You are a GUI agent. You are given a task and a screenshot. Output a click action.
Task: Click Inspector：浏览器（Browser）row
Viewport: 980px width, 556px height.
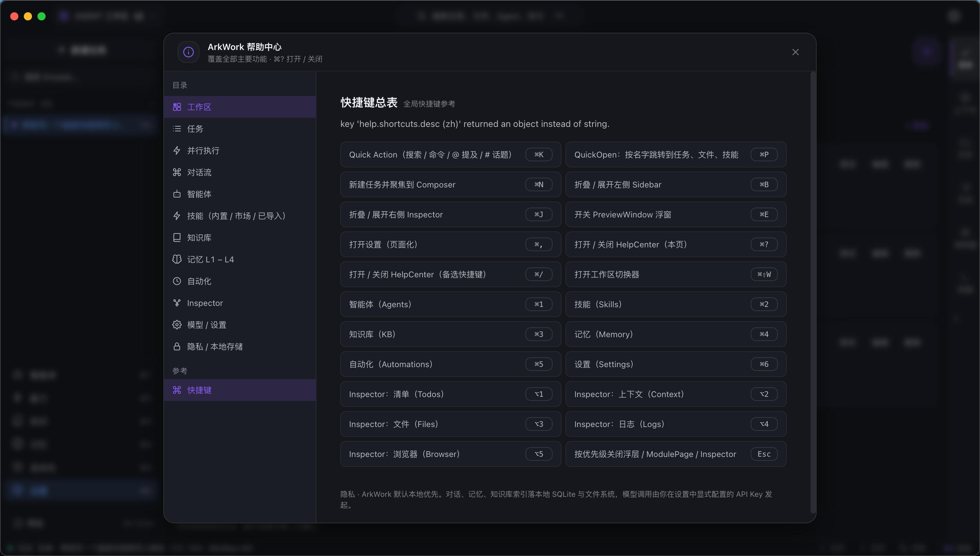pos(451,454)
